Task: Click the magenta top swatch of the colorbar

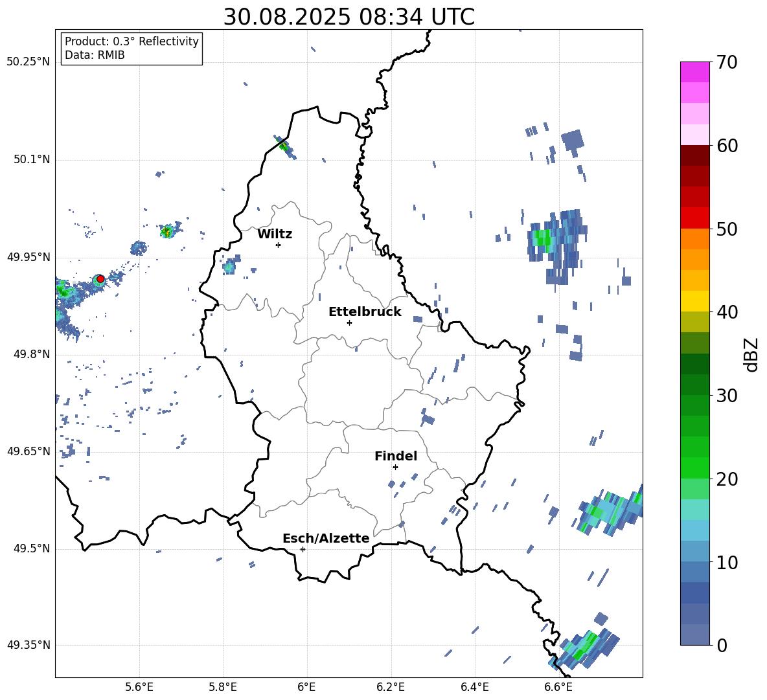Action: click(694, 72)
